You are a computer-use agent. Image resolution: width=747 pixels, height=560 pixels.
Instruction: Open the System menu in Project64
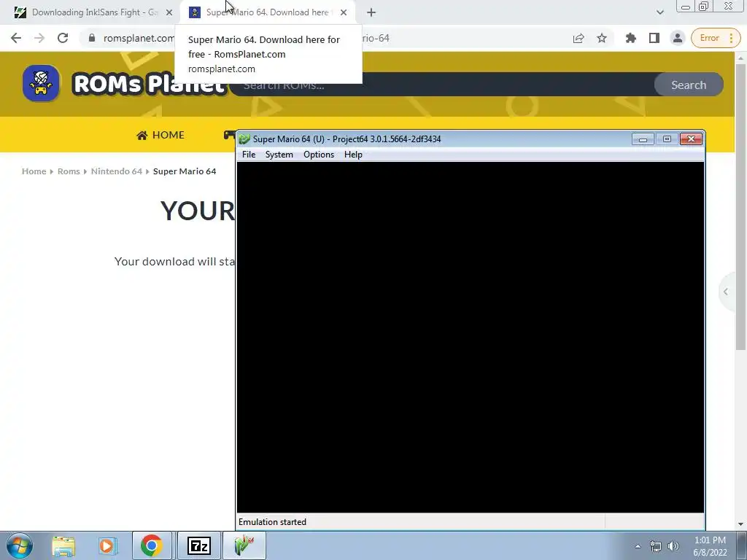279,155
